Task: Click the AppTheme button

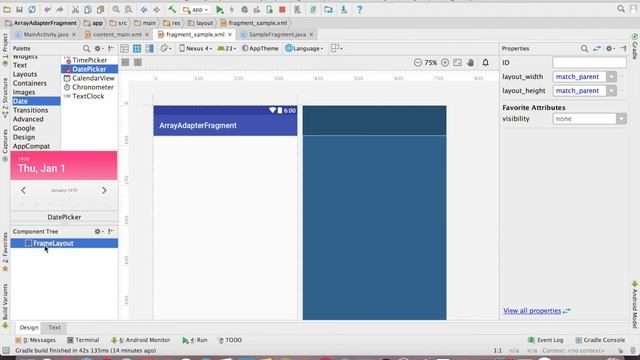Action: click(x=260, y=49)
